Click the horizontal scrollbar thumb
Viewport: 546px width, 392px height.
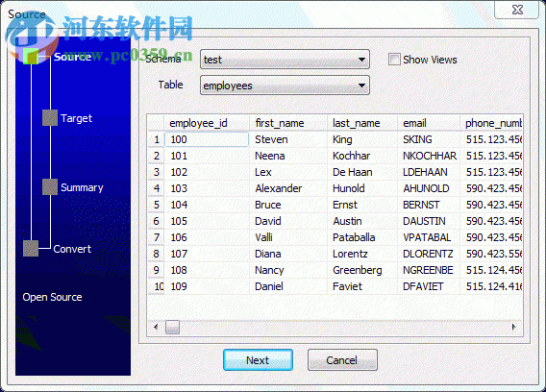[172, 327]
